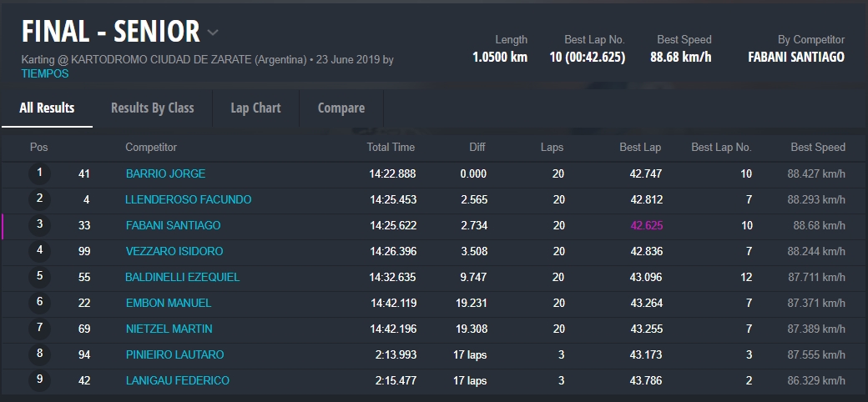Open the Results By Class tab
The height and width of the screenshot is (402, 868).
coord(152,108)
